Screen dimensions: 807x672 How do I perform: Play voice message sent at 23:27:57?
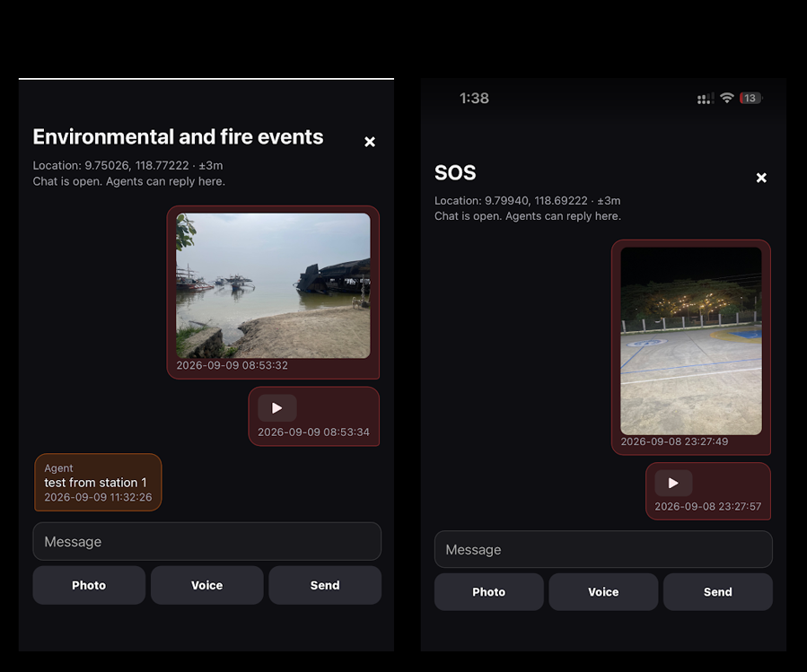(x=673, y=483)
